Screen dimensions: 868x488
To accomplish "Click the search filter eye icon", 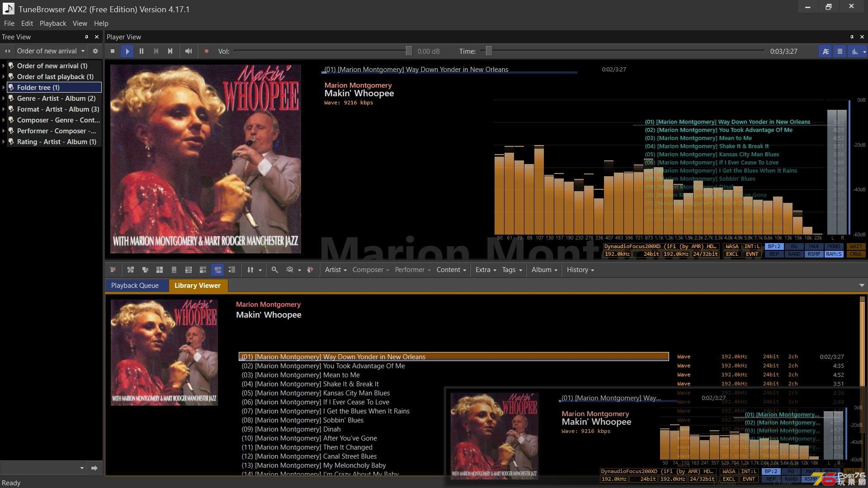I will click(x=290, y=270).
